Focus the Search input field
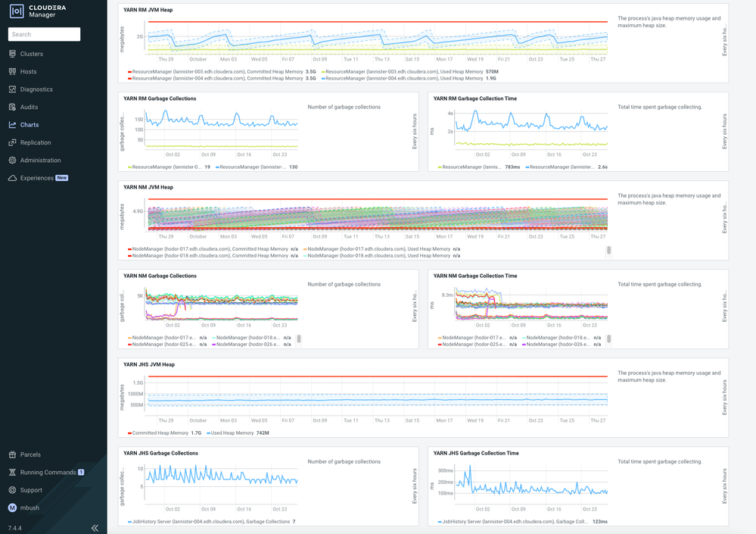Image resolution: width=756 pixels, height=534 pixels. [x=45, y=34]
